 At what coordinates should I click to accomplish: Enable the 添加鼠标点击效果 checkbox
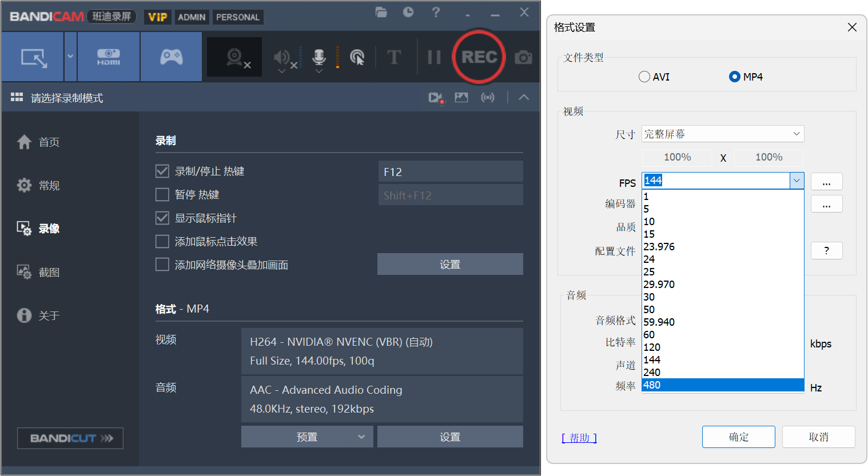[x=162, y=241]
